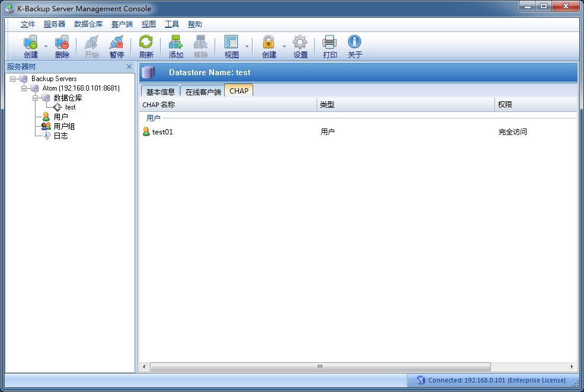Switch to the 在线客户端 tab
The width and height of the screenshot is (584, 392).
[203, 92]
